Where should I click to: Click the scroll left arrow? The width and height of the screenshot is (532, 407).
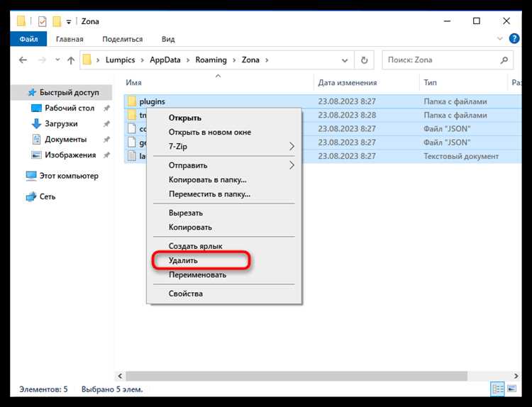(x=120, y=376)
